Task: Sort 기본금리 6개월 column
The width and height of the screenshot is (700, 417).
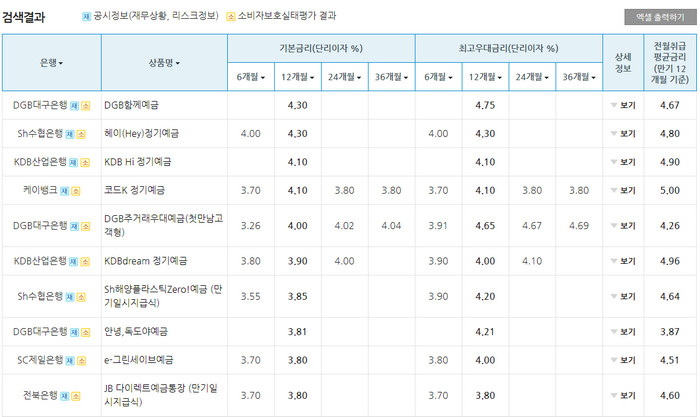Action: coord(250,77)
